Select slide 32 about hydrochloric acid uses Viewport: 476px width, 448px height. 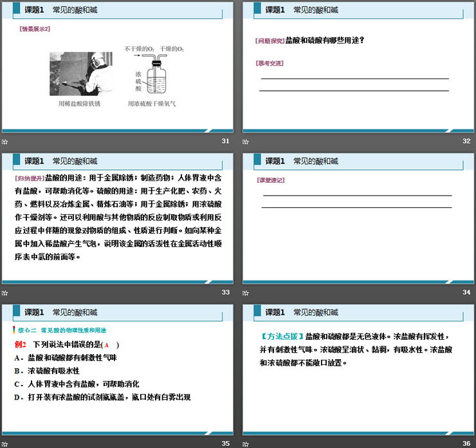point(358,67)
